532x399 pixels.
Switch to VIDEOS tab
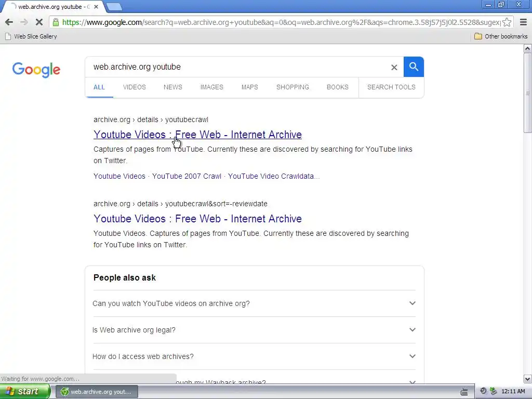tap(135, 87)
